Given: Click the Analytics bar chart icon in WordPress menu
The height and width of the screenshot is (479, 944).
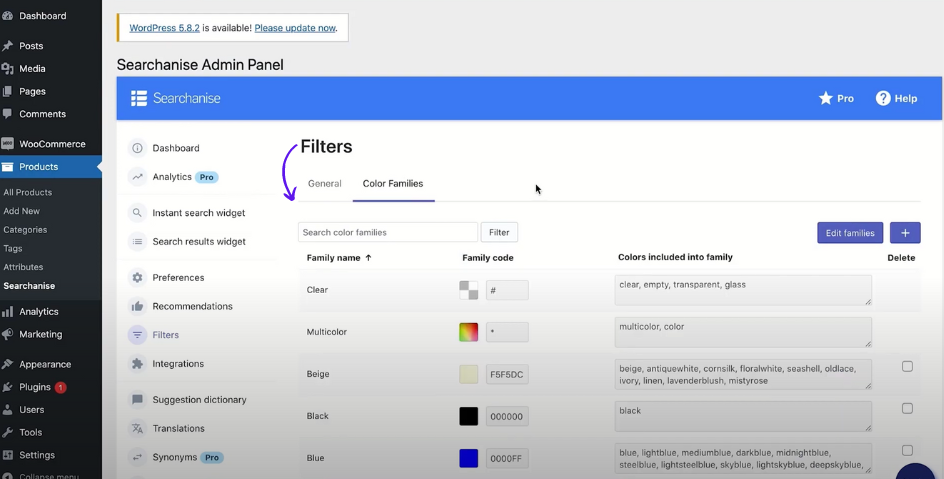Looking at the screenshot, I should pyautogui.click(x=7, y=312).
